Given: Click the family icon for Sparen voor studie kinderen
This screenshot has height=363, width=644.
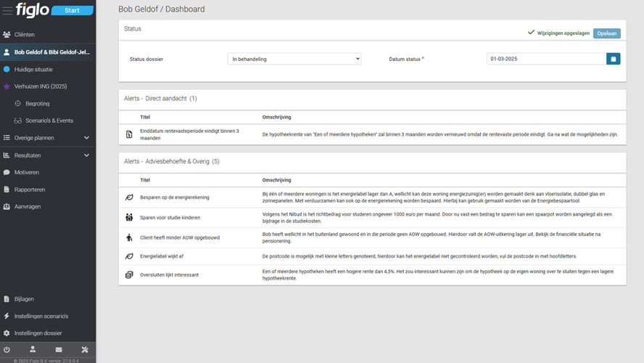Looking at the screenshot, I should tap(129, 217).
